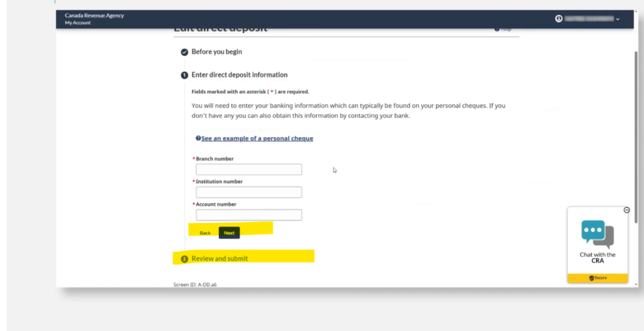
Task: Open chat via the speech bubbles icon
Action: pos(597,234)
